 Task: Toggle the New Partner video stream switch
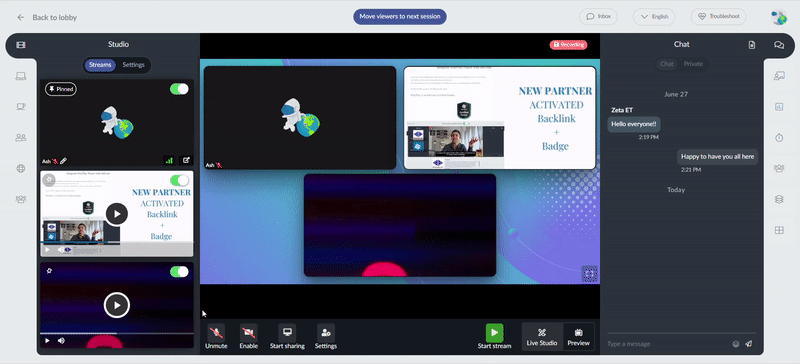tap(179, 180)
